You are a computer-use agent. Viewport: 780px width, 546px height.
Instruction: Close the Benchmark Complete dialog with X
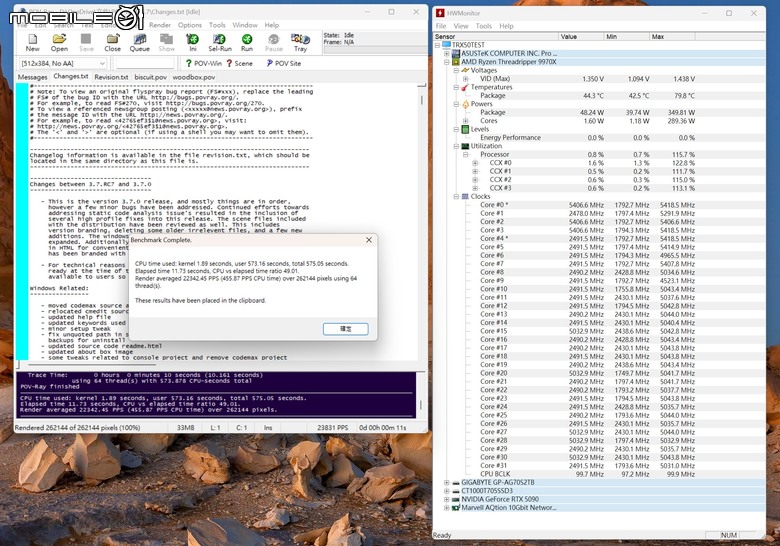pyautogui.click(x=369, y=240)
